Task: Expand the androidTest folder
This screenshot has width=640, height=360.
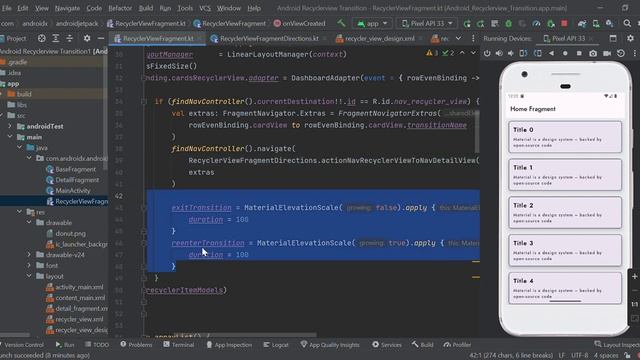Action: (x=10, y=127)
